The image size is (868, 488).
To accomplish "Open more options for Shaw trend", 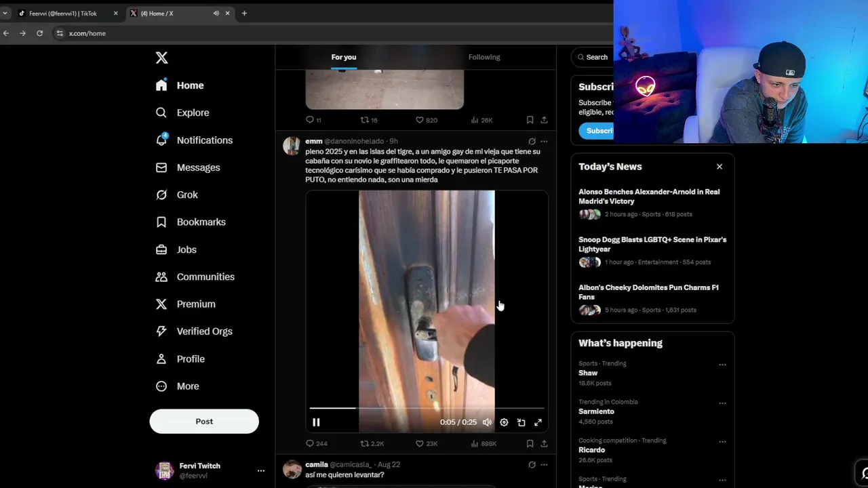I will [x=722, y=365].
